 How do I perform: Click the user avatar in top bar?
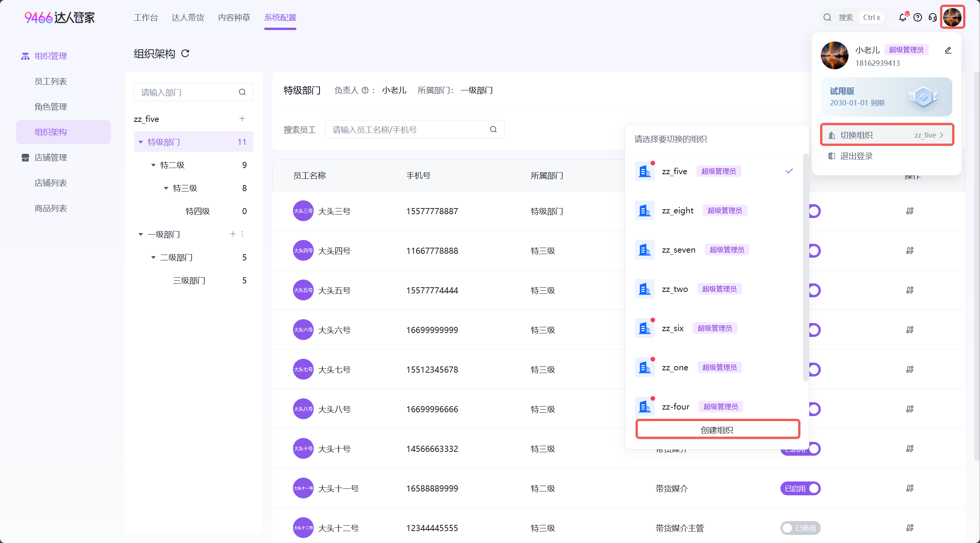coord(952,17)
